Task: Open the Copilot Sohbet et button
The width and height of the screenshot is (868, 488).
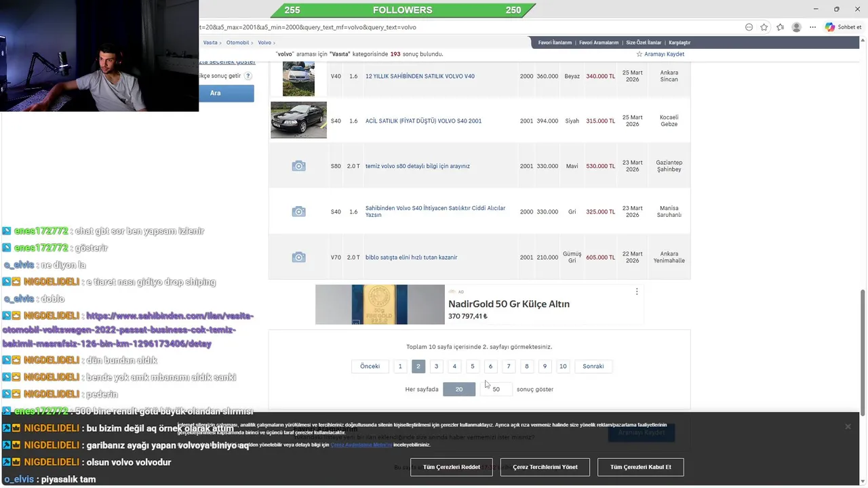Action: tap(844, 27)
